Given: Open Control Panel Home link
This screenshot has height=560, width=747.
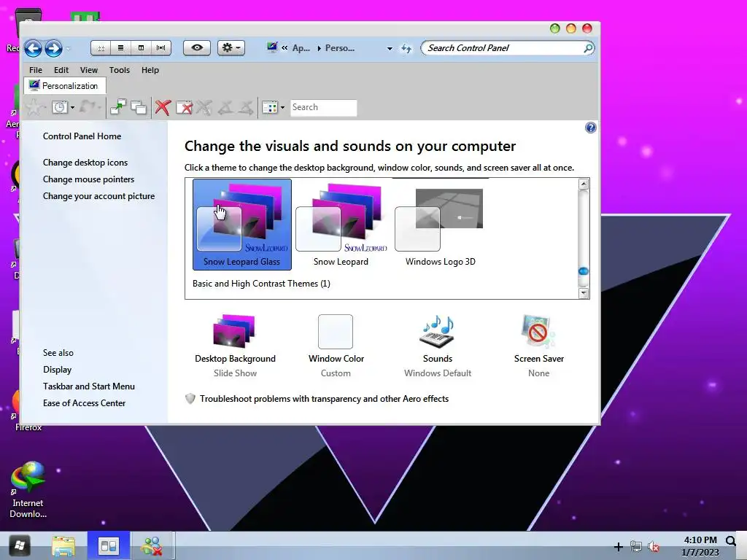Looking at the screenshot, I should point(82,136).
